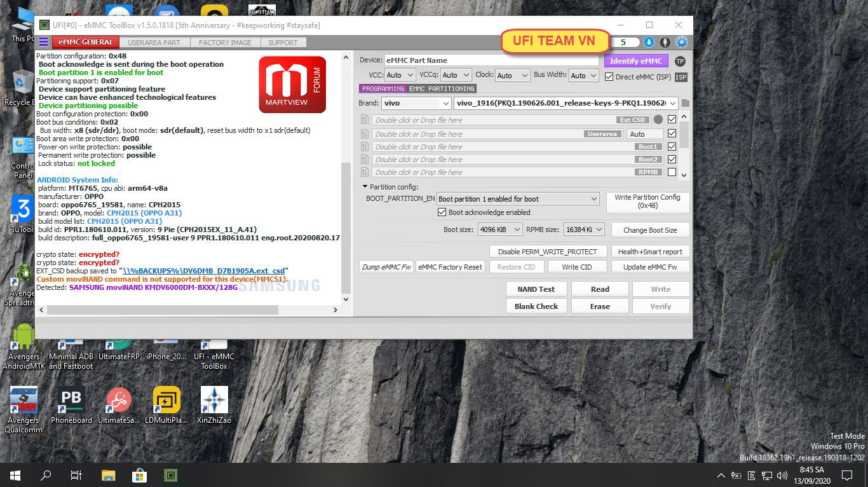Uncheck the Ext CSD row checkbox
This screenshot has width=868, height=487.
[x=672, y=120]
